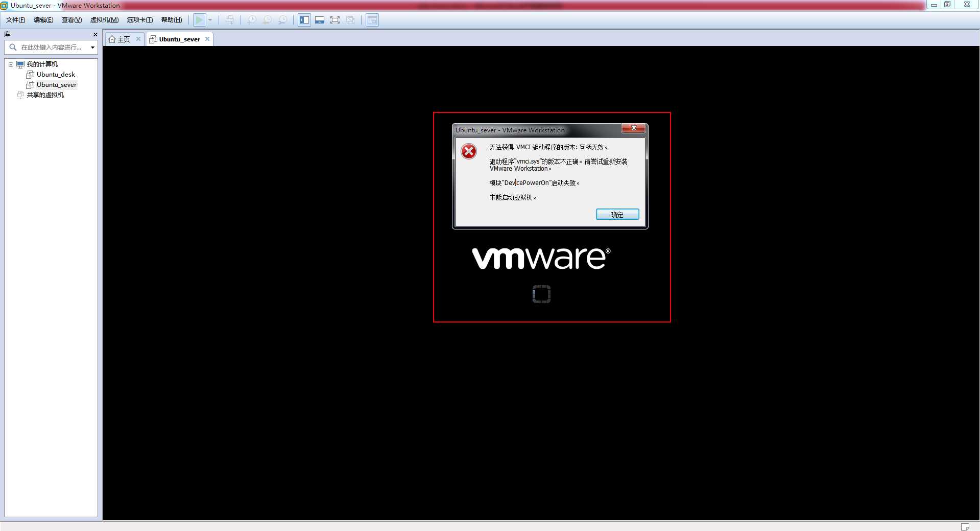This screenshot has height=531, width=980.
Task: Enter full screen mode icon
Action: [335, 20]
